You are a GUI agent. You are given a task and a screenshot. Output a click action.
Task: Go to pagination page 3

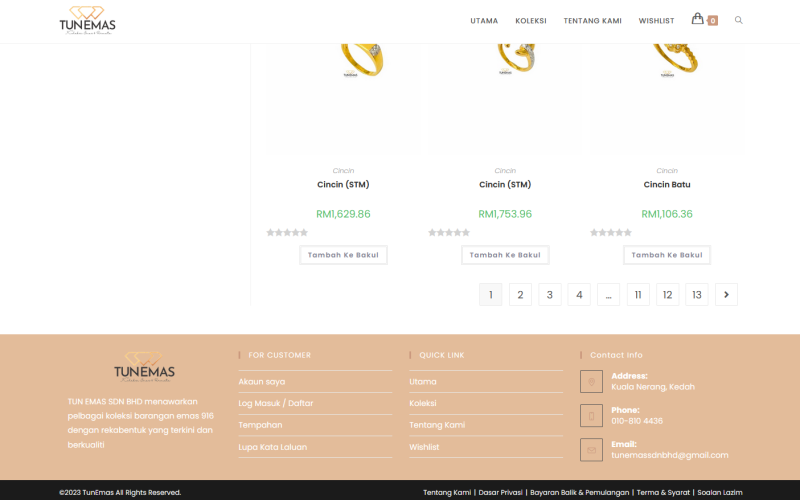(549, 294)
